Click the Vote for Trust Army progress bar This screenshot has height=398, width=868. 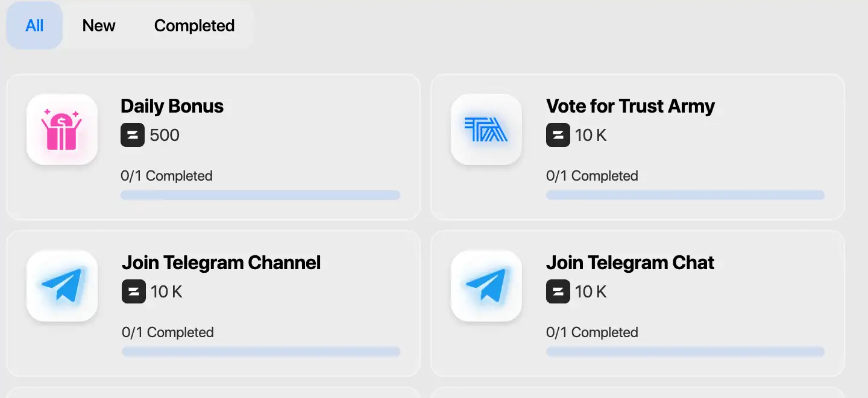(685, 195)
